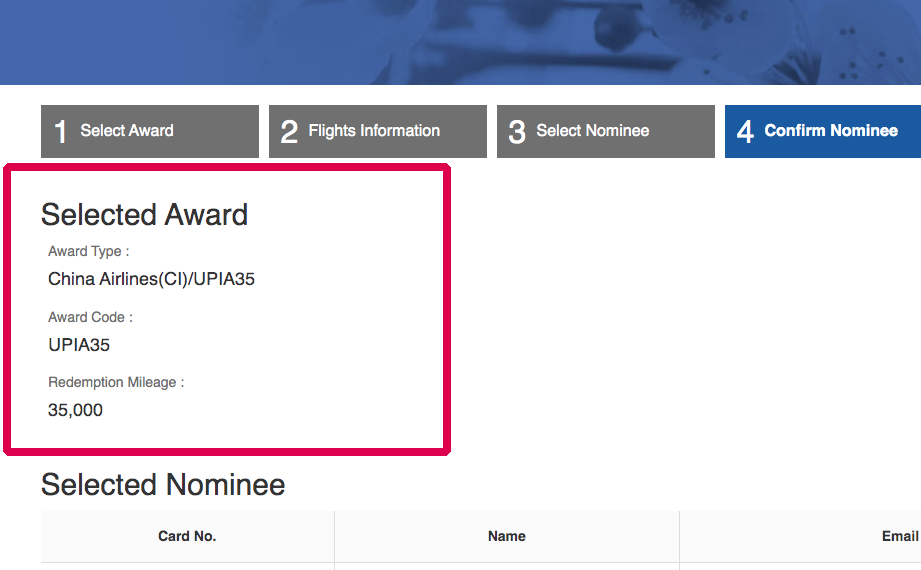Click the Selected Award heading
Viewport: 921px width, 570px height.
click(x=144, y=215)
